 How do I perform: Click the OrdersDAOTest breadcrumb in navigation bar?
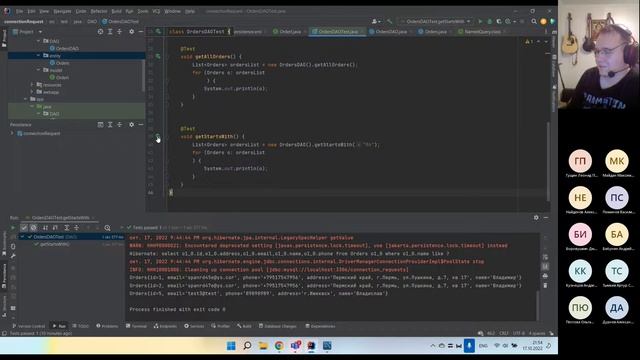click(x=120, y=21)
